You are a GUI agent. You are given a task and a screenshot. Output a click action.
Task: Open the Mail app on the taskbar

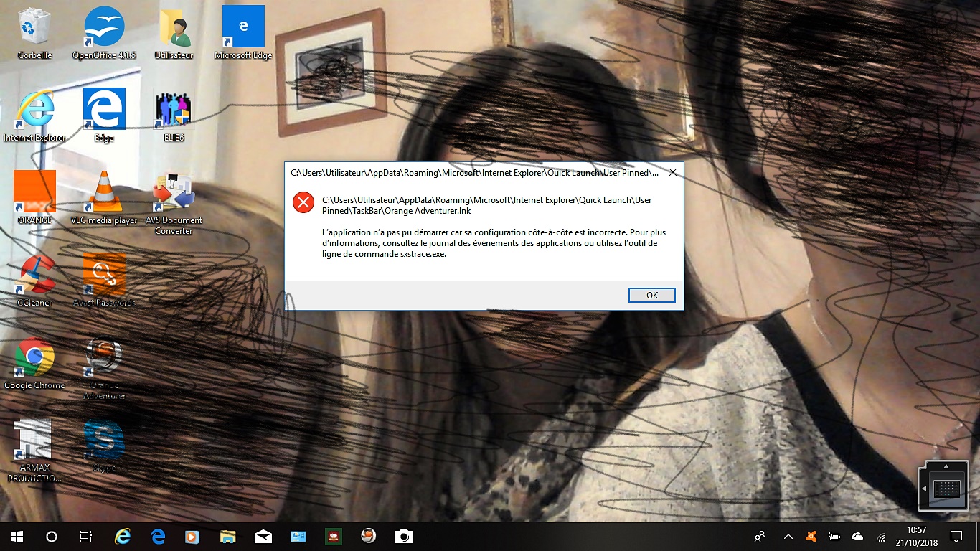263,537
